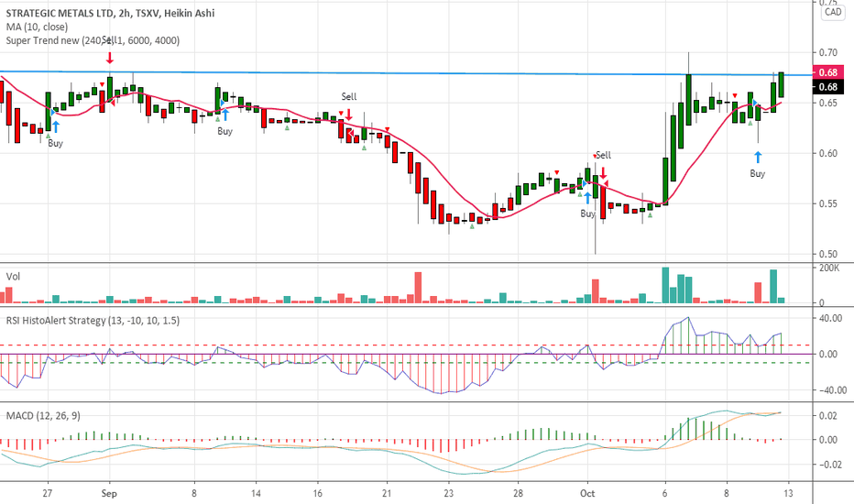
Task: Click the Buy label at the Oct date
Action: point(587,213)
